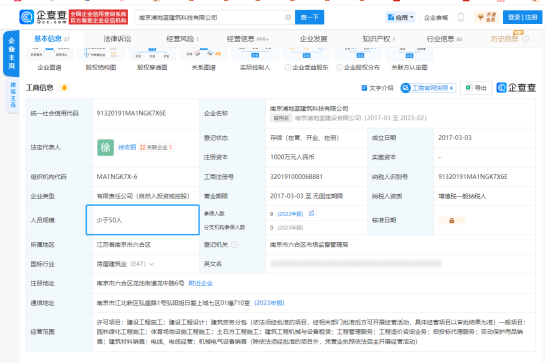
Task: Click the info icon before 企业股权分布
Action: click(x=339, y=67)
